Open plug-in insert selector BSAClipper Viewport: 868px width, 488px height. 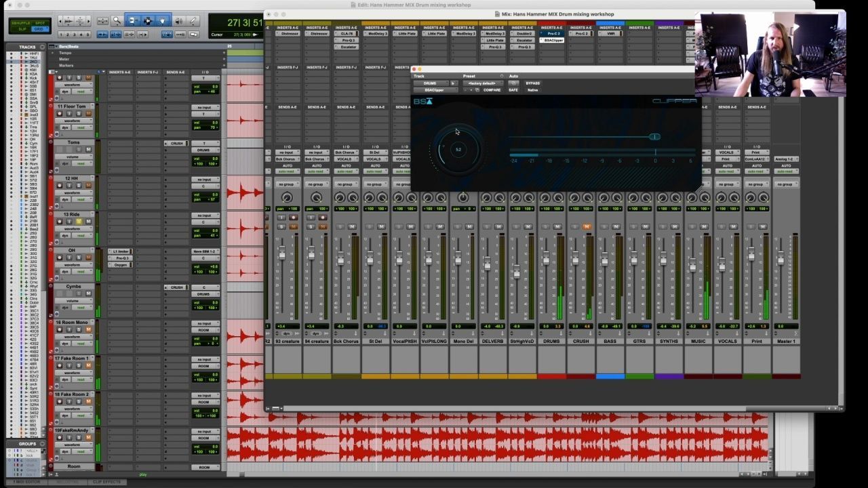(x=435, y=90)
